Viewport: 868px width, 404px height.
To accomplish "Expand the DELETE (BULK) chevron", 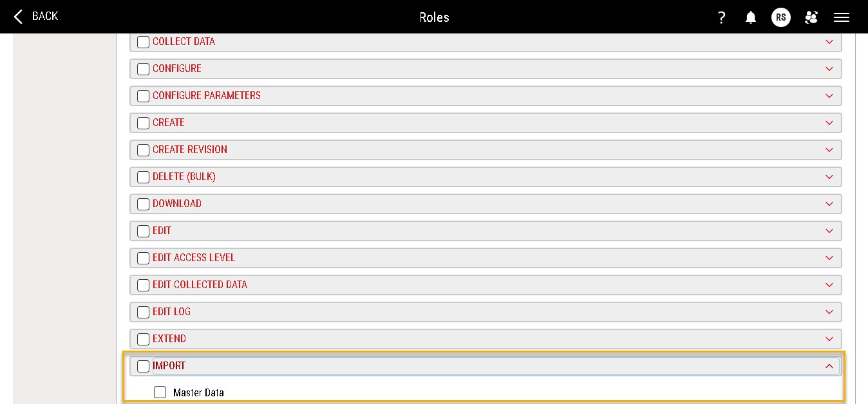I will pos(829,177).
